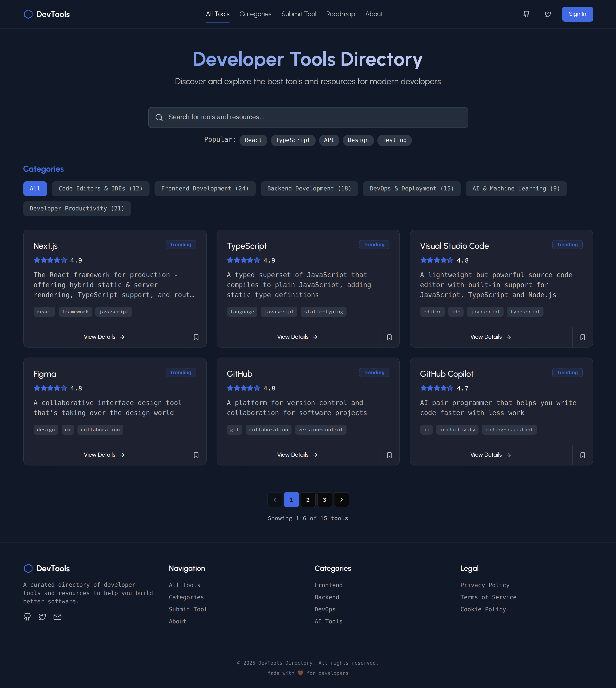View Details for Visual Studio Code
The width and height of the screenshot is (616, 688).
pyautogui.click(x=490, y=337)
